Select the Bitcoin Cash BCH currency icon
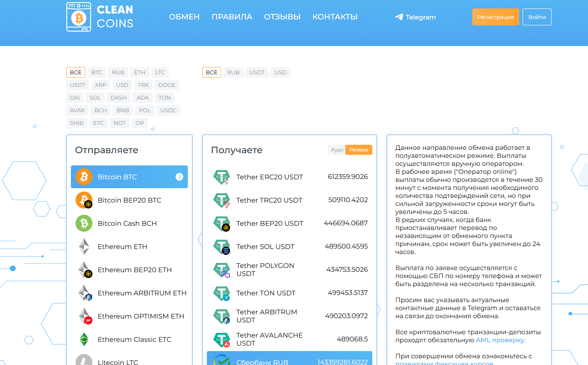Image resolution: width=588 pixels, height=365 pixels. tap(84, 223)
